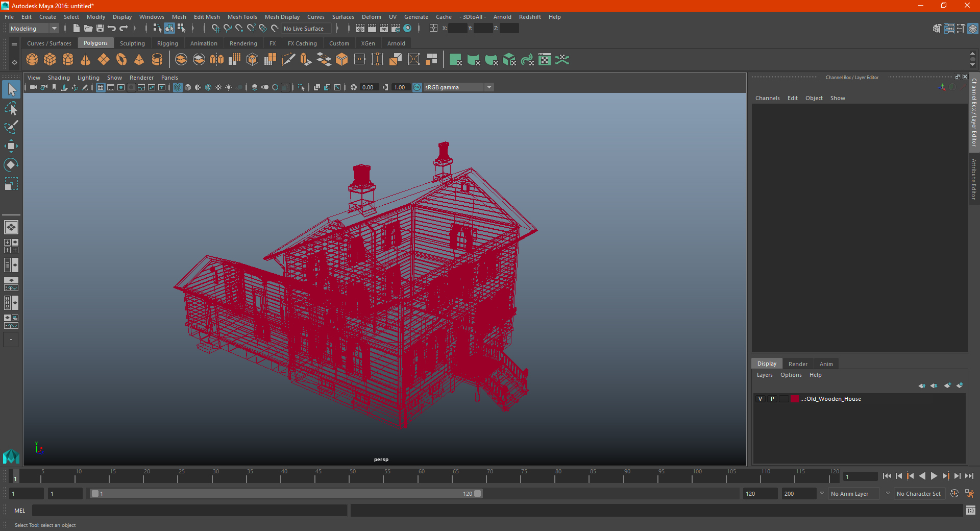Switch to the Sculpting shelf tab
The image size is (980, 531).
[132, 43]
